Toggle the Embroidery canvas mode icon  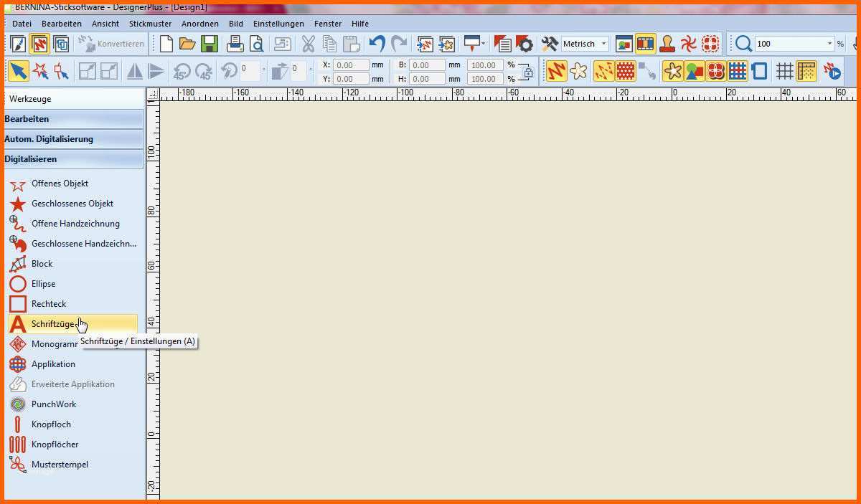click(40, 44)
